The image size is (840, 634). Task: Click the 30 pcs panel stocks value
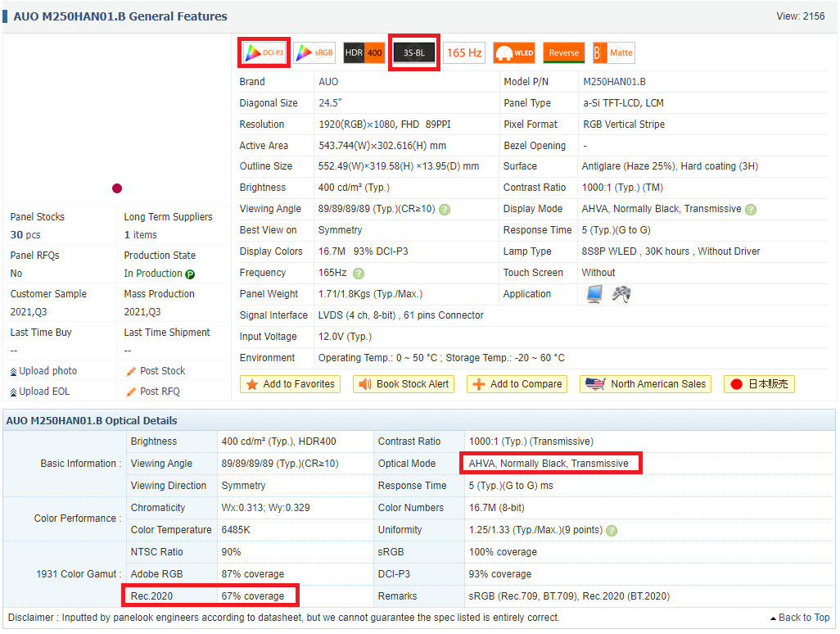click(25, 235)
